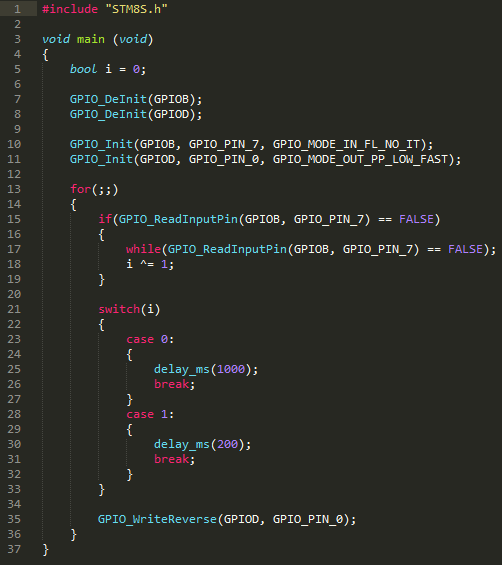The width and height of the screenshot is (502, 565).
Task: Click the main function name
Action: coord(91,39)
